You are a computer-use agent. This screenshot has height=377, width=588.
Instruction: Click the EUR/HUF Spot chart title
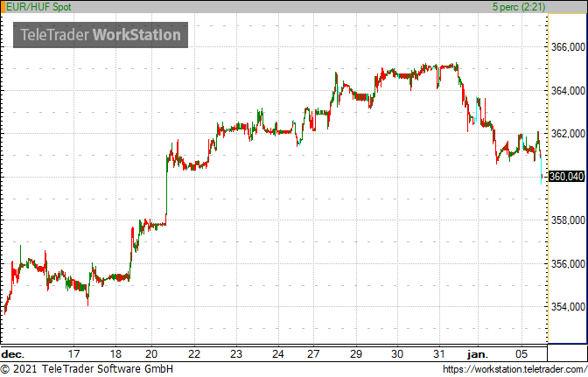tap(38, 7)
